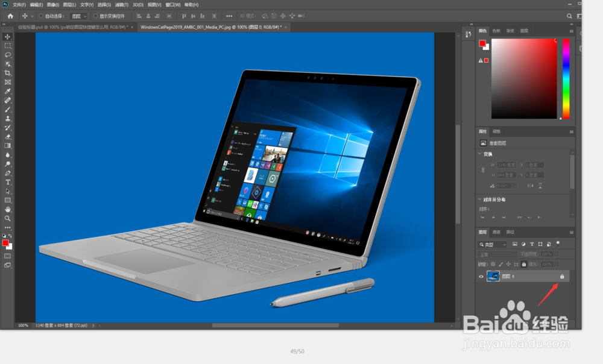Click the 图层 0 layer thumbnail
The width and height of the screenshot is (603, 364).
pos(493,276)
